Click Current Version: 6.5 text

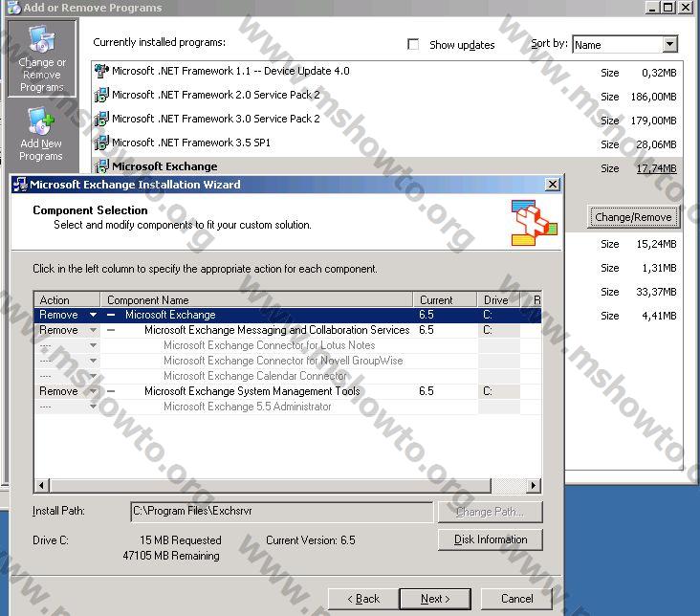pyautogui.click(x=311, y=540)
